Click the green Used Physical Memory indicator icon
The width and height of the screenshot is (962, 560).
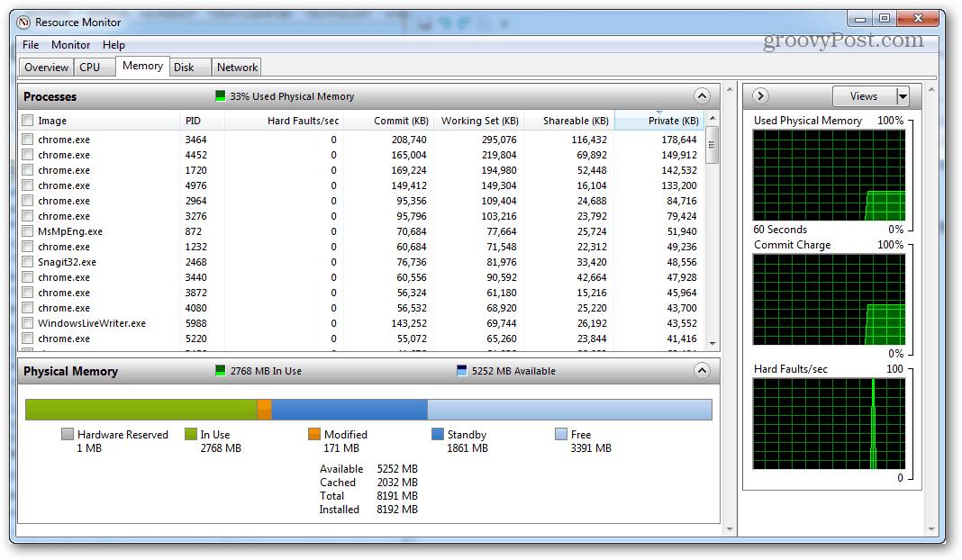[221, 95]
